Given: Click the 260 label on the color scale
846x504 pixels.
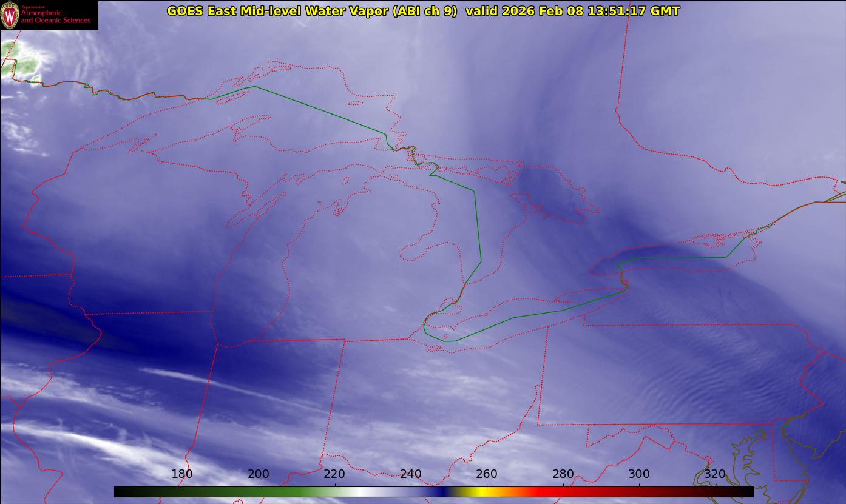Looking at the screenshot, I should (x=487, y=474).
